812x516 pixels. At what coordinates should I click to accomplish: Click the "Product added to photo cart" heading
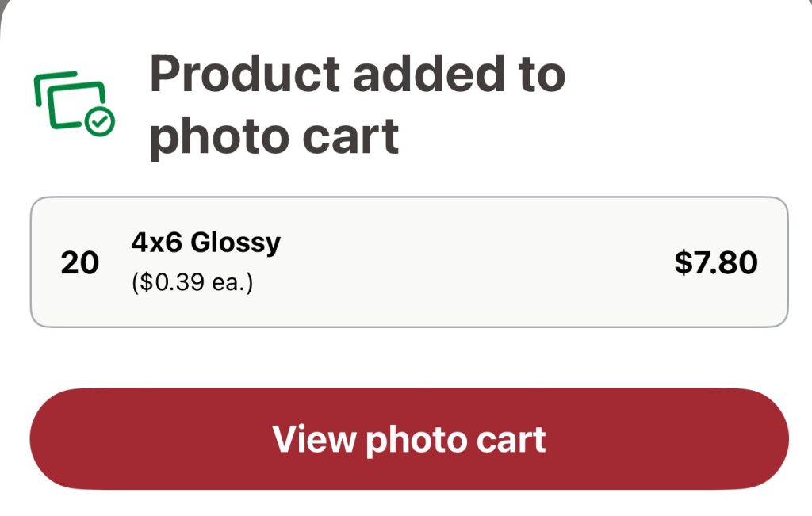point(357,105)
